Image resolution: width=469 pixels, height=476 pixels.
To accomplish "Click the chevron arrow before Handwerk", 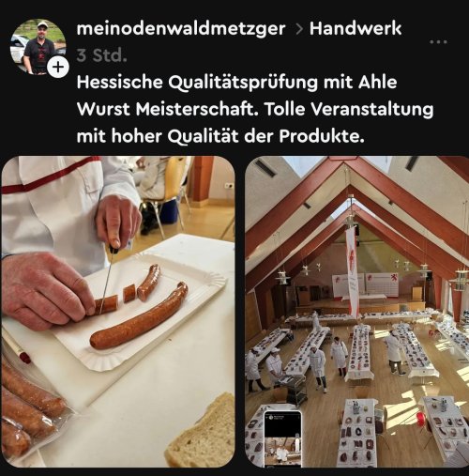I will [298, 29].
